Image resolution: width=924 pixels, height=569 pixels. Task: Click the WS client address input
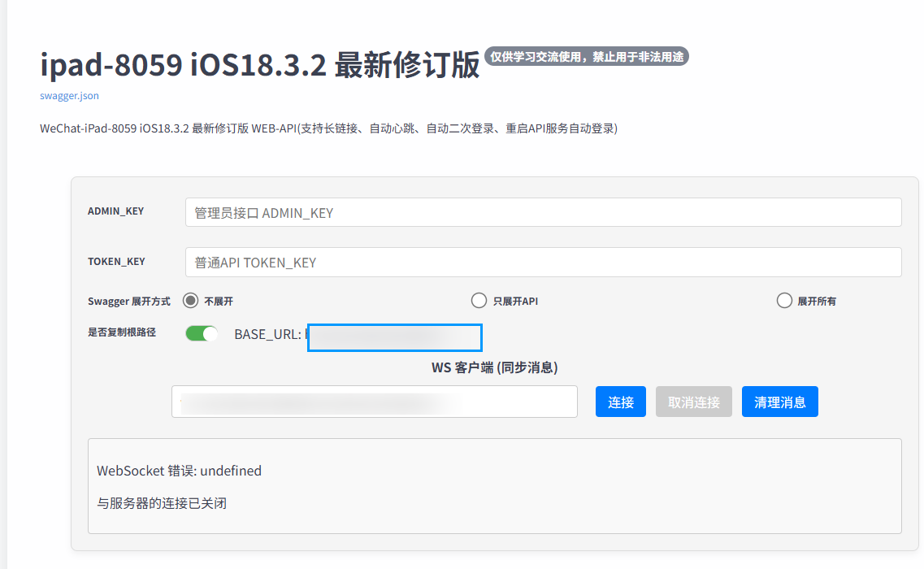click(374, 402)
